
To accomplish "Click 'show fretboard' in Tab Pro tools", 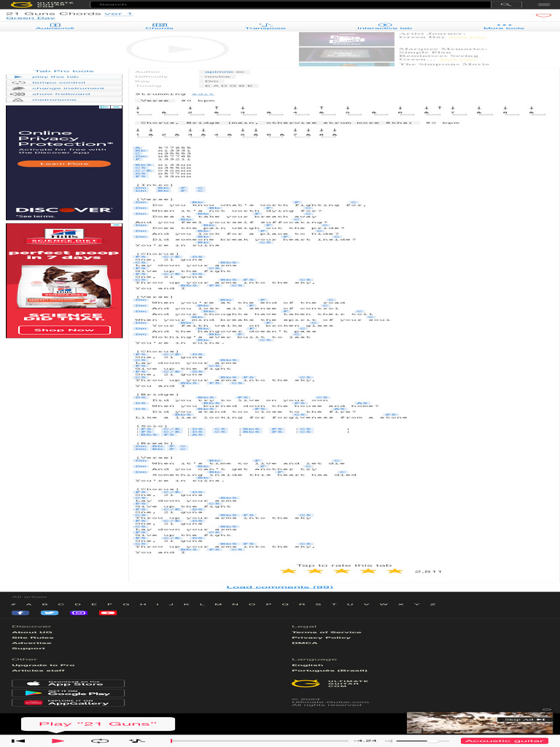I will (x=64, y=94).
